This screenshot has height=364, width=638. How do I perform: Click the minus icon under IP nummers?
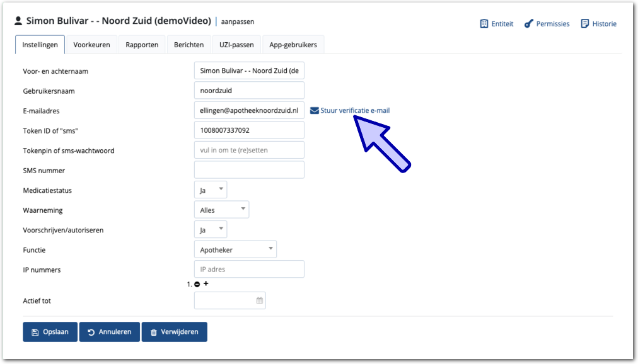[x=197, y=284]
